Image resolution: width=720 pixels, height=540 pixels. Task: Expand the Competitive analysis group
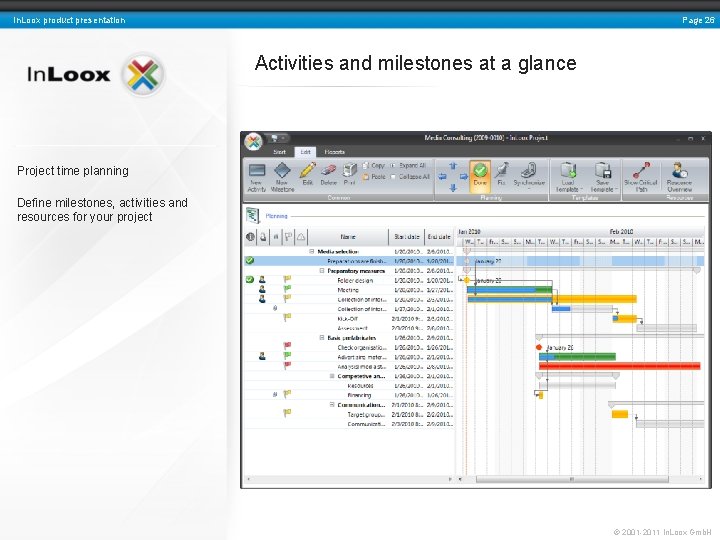(332, 376)
